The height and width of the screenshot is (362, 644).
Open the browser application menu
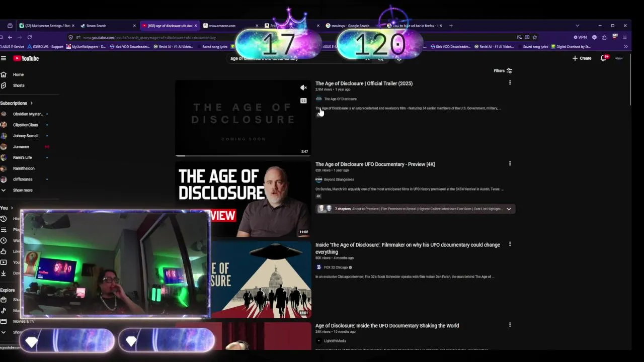(625, 37)
